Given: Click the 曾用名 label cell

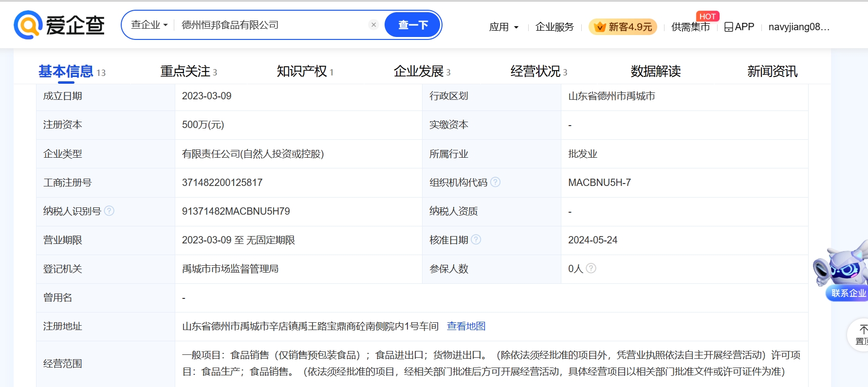Looking at the screenshot, I should [106, 297].
